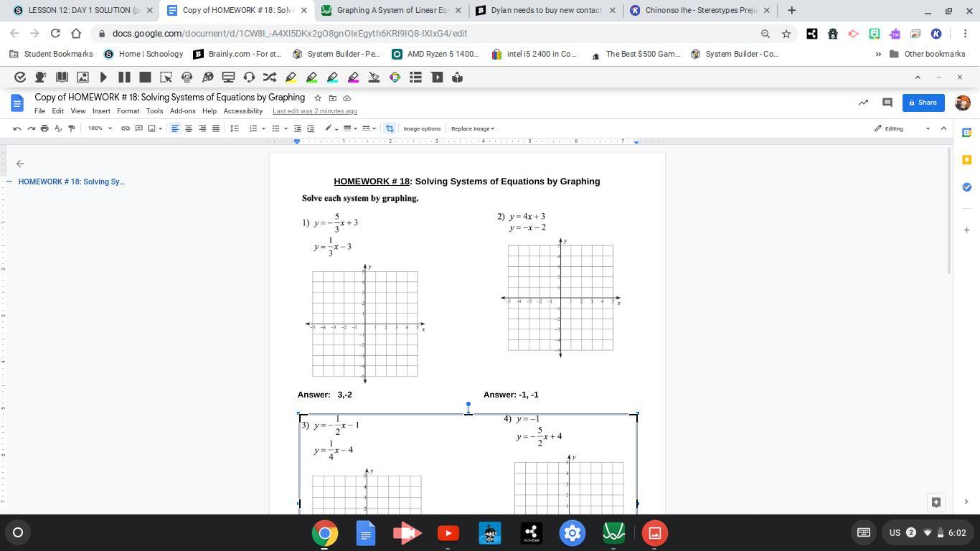Toggle the crop image tool
Viewport: 980px width, 551px height.
[x=390, y=128]
